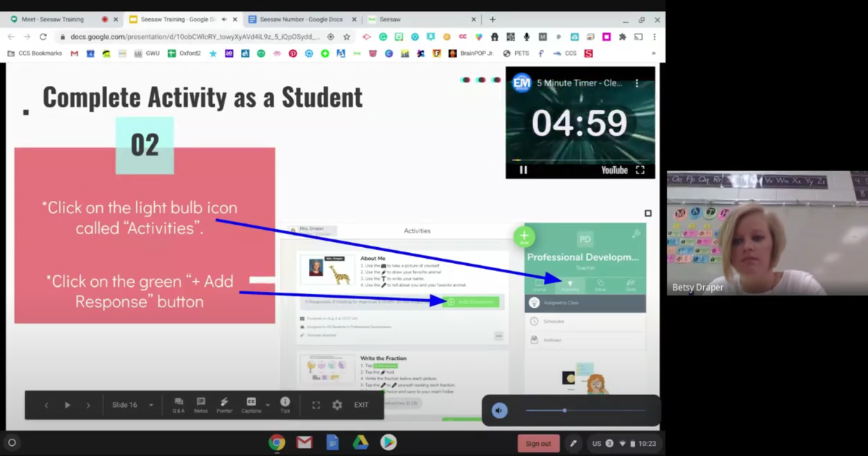
Task: Open system tray showing 10:23
Action: (624, 443)
